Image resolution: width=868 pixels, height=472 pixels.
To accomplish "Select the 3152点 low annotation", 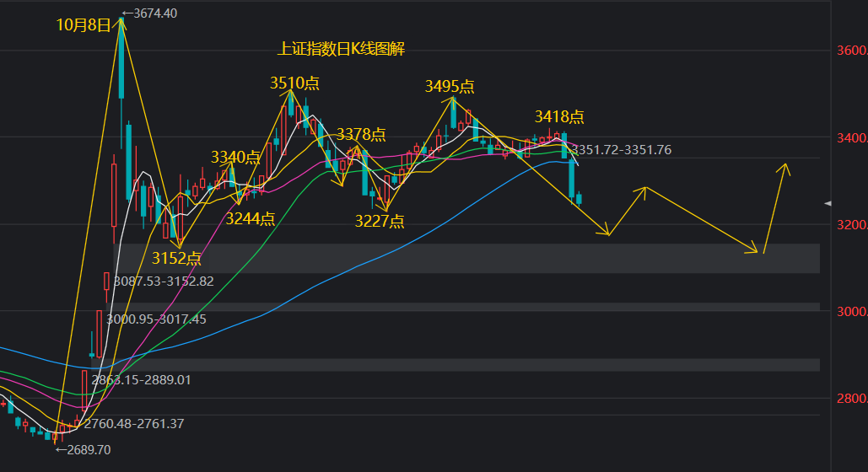I will tap(176, 259).
